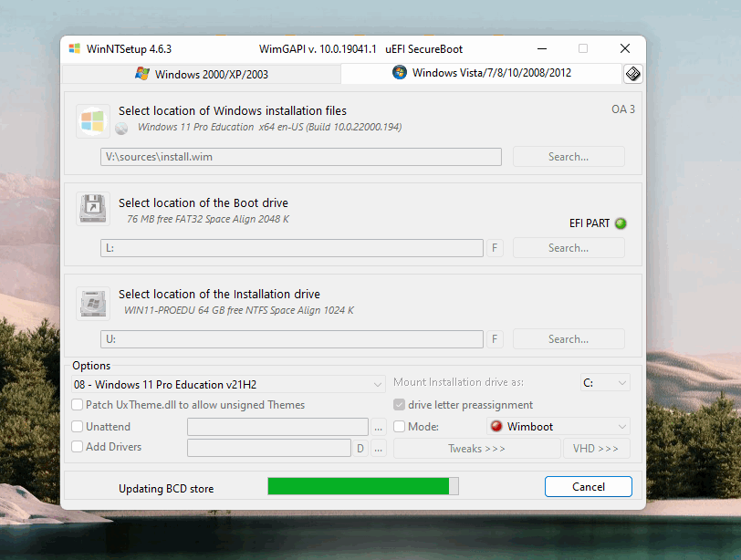
Task: Click the Boot drive L: path field
Action: point(292,248)
